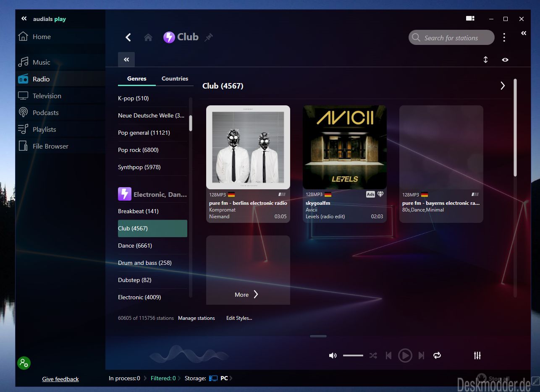Viewport: 540px width, 392px height.
Task: Change sort order with up-down arrow
Action: [485, 60]
